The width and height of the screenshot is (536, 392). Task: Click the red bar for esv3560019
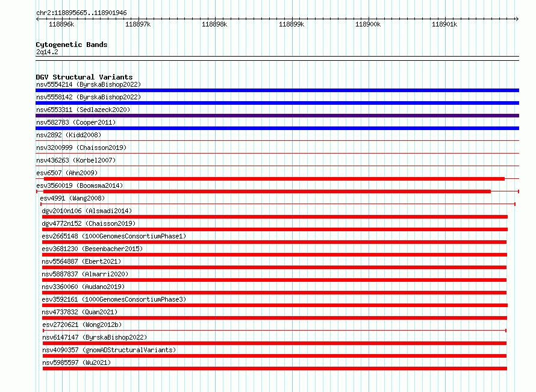267,191
